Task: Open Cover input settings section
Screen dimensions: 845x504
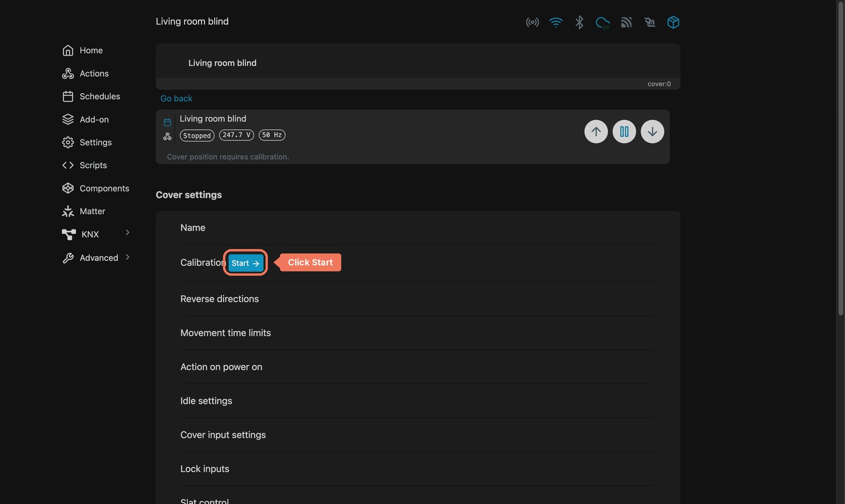Action: 417,435
